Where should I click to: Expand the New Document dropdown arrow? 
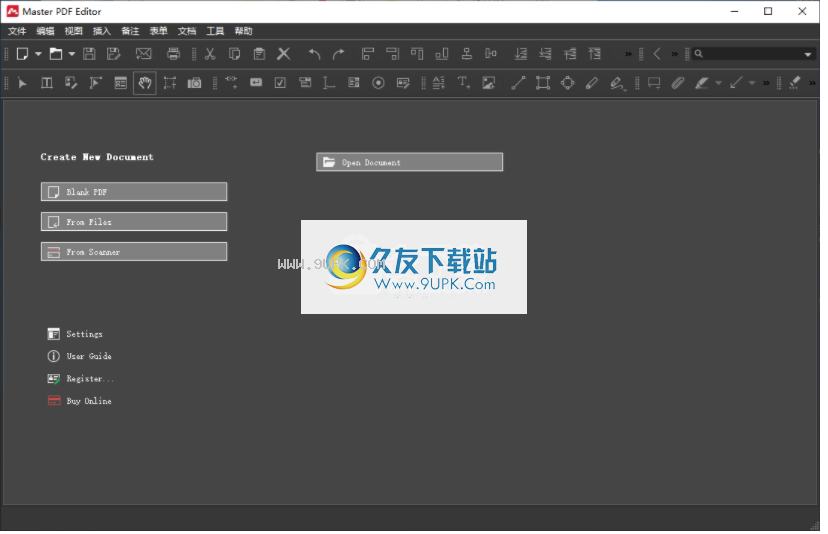[38, 54]
